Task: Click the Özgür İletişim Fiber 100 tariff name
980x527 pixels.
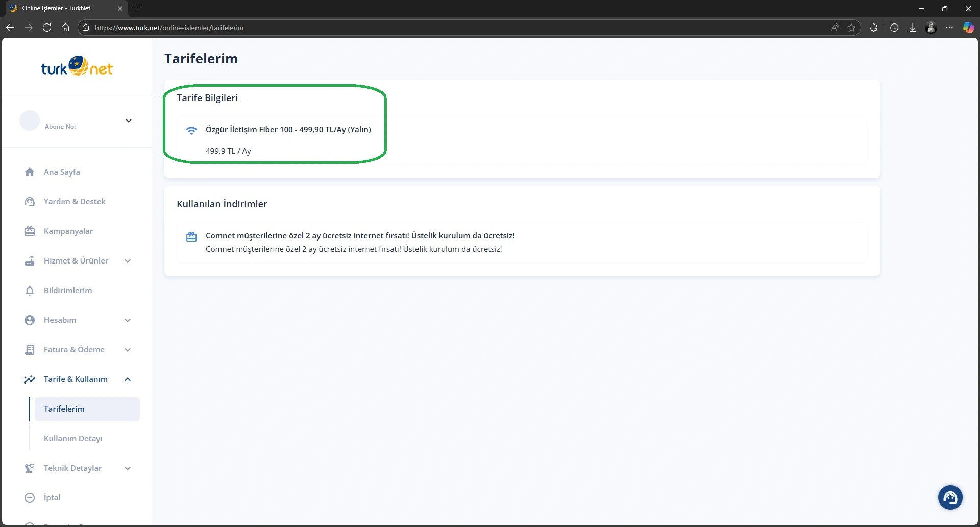Action: point(288,130)
